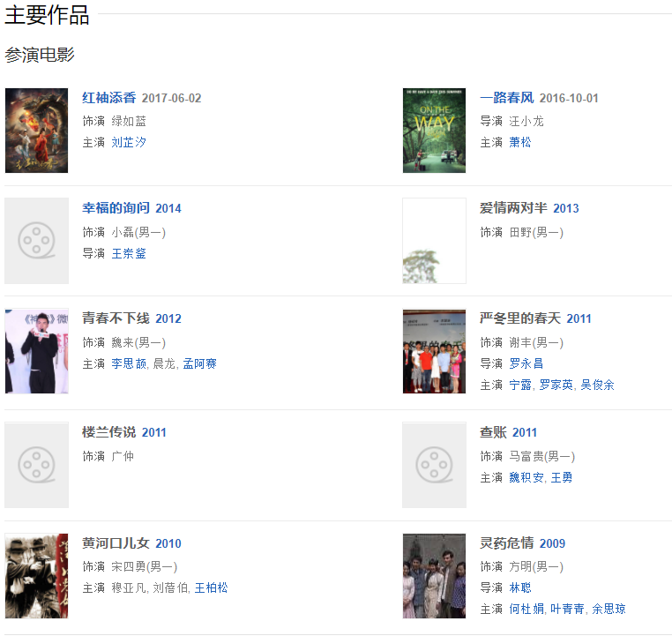Screen dimensions: 672x636
Task: Open the 红袖添香 movie title link
Action: [108, 98]
